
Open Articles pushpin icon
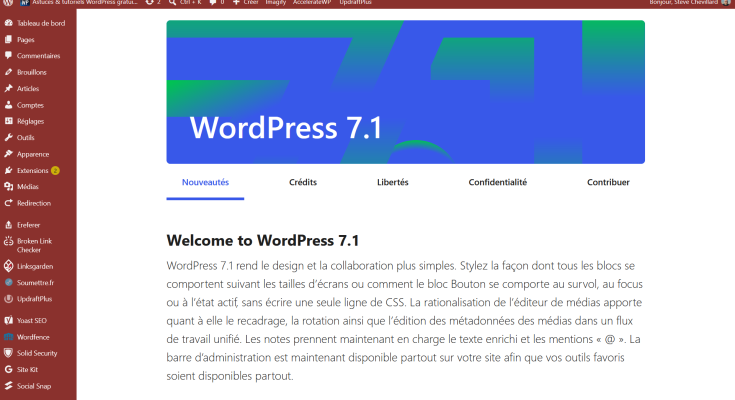[8, 89]
